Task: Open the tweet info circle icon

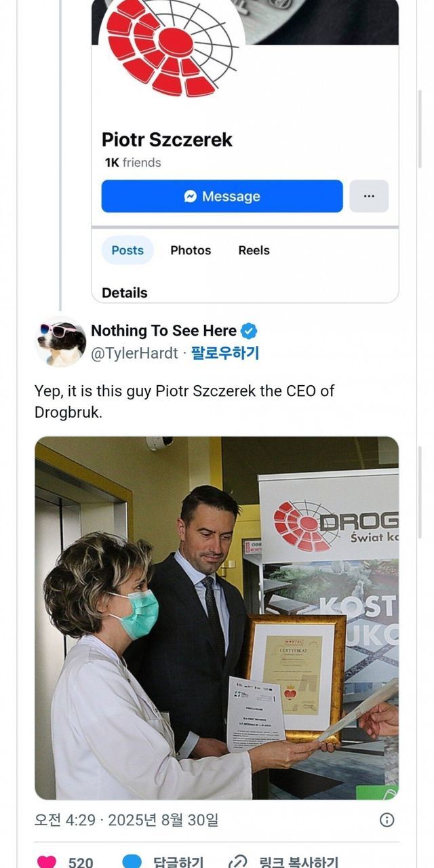Action: 387,820
